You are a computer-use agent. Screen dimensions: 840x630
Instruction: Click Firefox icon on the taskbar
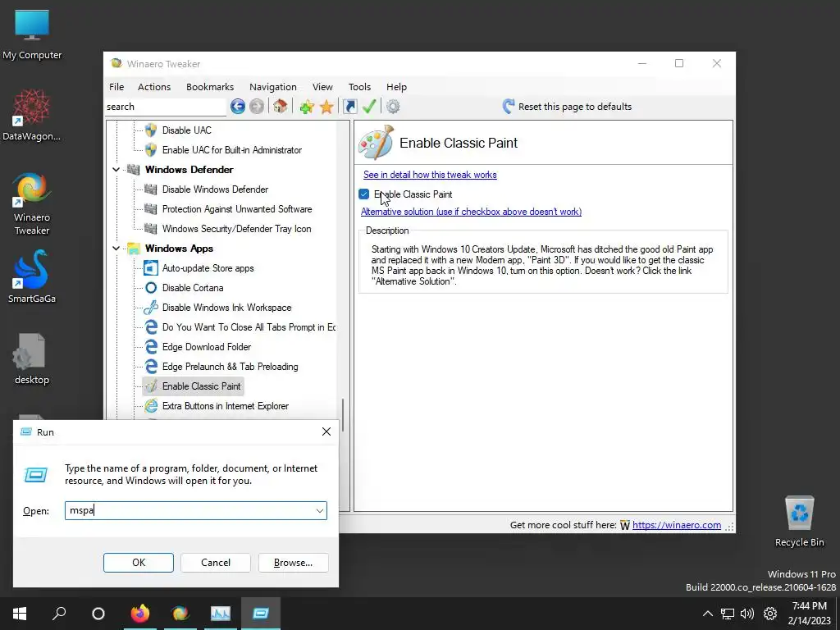(140, 614)
